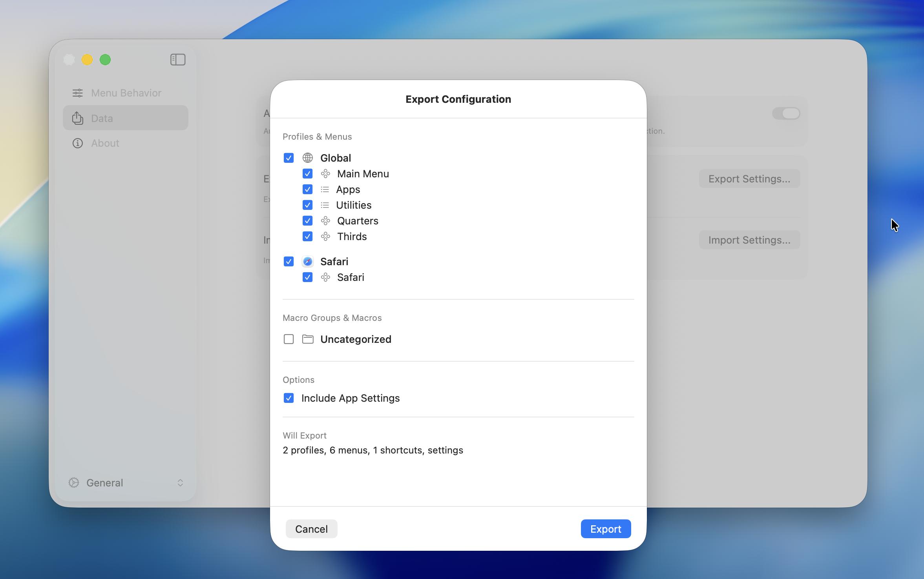Cancel the Export Configuration dialog
This screenshot has width=924, height=579.
311,529
